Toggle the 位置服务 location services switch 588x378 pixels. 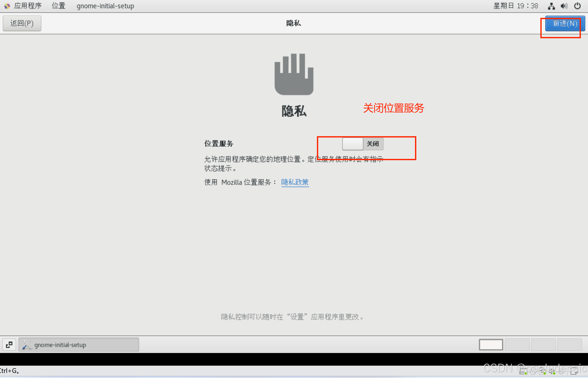coord(363,144)
